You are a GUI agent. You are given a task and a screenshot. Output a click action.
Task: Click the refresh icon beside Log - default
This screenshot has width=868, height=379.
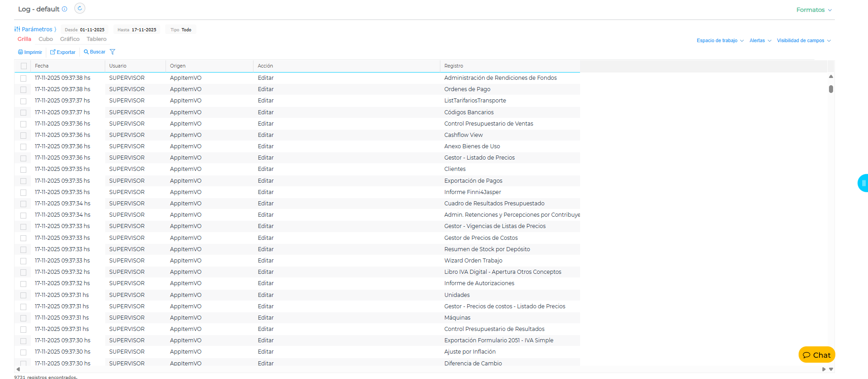[79, 9]
